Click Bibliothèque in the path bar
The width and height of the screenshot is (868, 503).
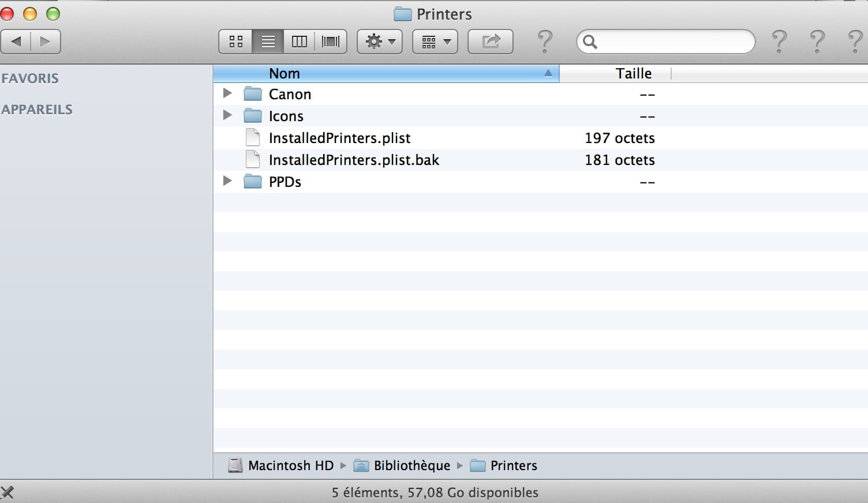click(411, 466)
